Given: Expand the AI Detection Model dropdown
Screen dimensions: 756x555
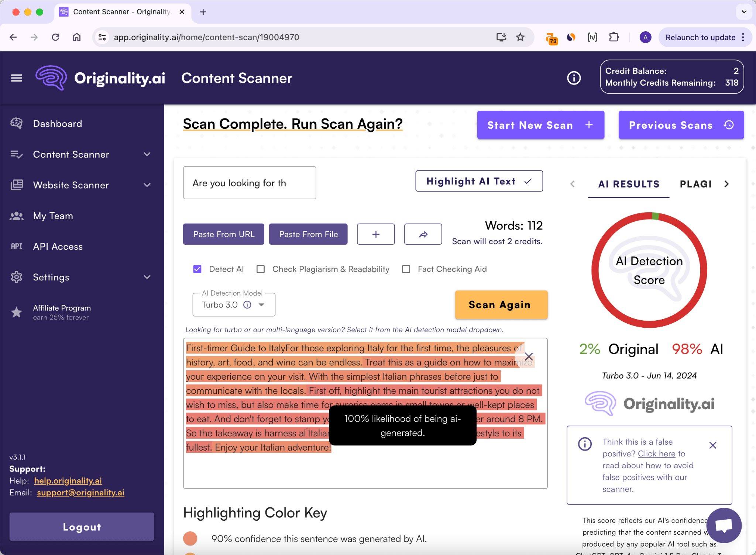Looking at the screenshot, I should (264, 305).
